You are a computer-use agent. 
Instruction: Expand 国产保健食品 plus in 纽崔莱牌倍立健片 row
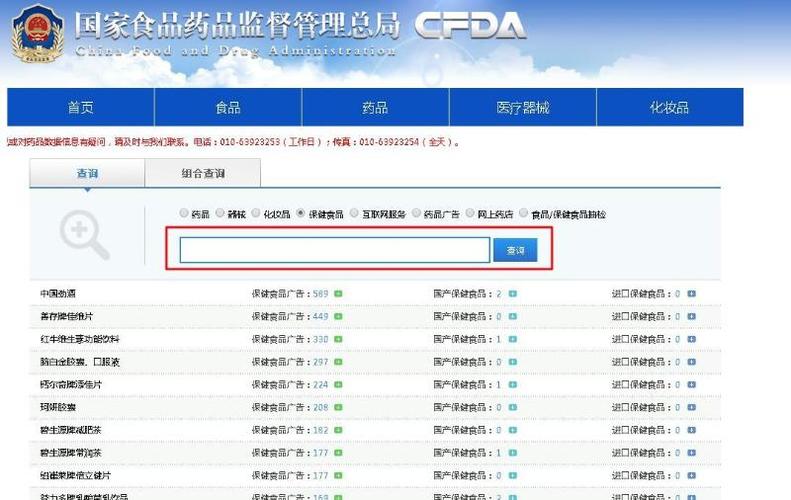[x=513, y=475]
